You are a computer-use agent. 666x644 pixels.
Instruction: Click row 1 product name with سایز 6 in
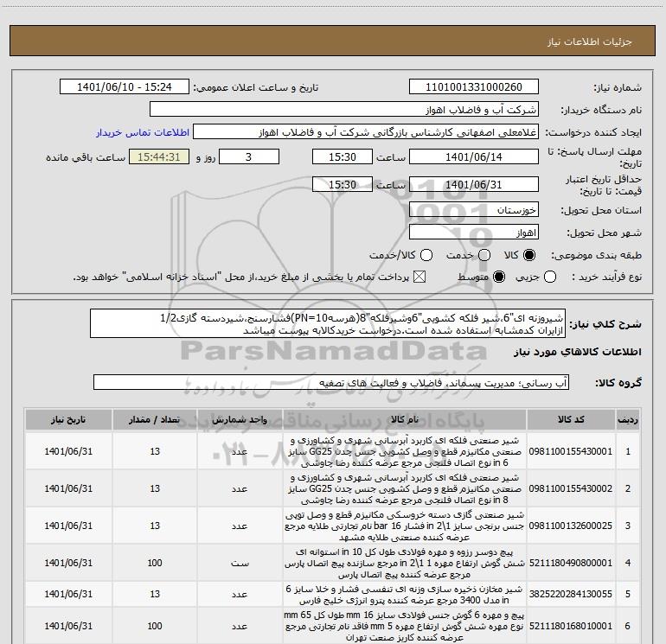tap(405, 451)
